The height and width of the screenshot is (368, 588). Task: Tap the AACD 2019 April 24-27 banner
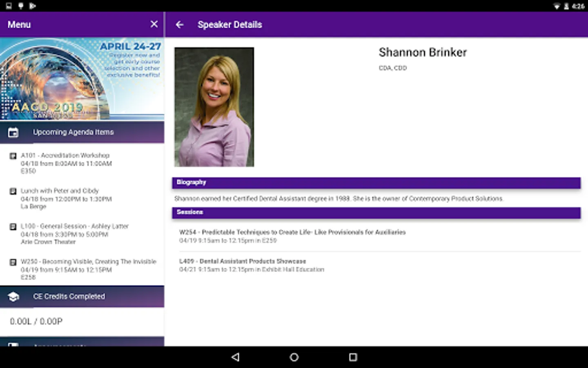coord(82,79)
